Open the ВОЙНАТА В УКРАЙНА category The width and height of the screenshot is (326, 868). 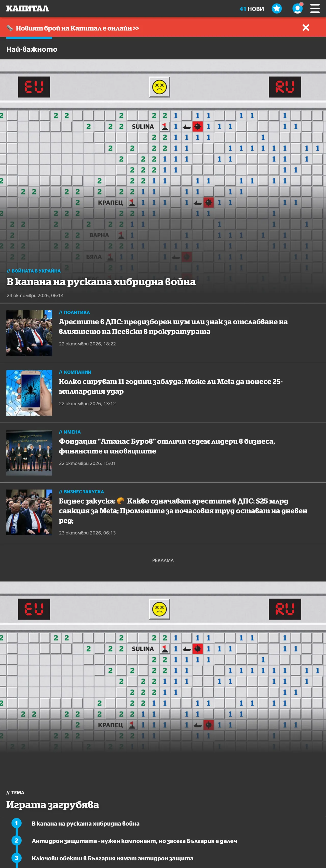(x=34, y=271)
